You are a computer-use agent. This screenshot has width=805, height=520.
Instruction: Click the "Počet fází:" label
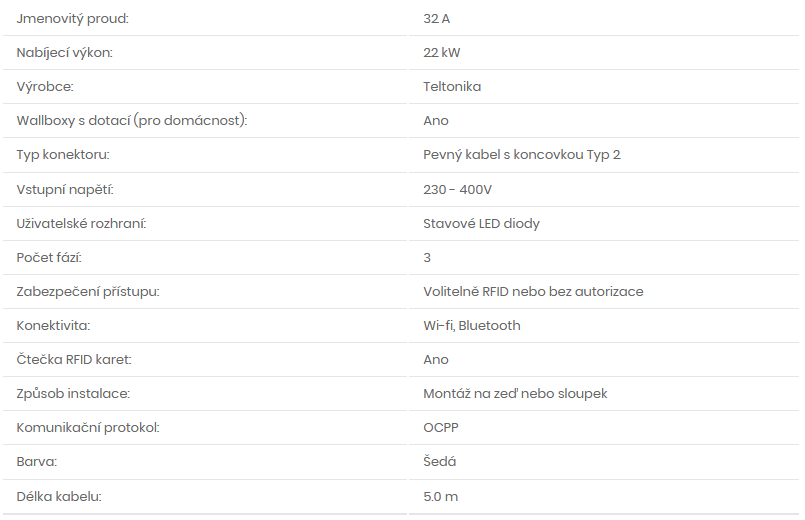coord(49,258)
